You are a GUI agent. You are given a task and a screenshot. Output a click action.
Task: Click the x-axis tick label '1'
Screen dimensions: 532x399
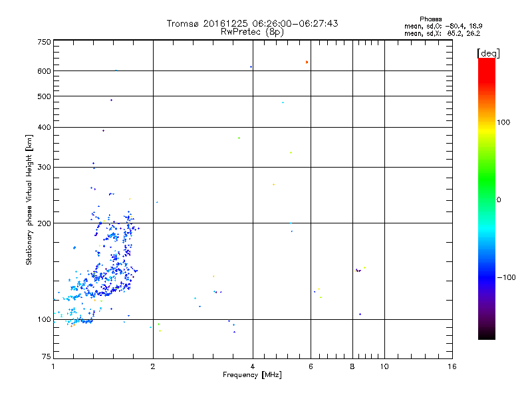coord(53,366)
